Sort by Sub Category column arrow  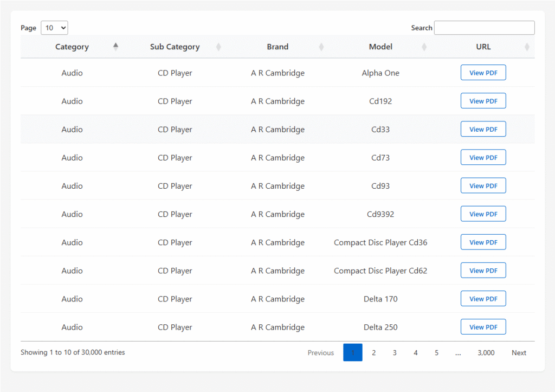[218, 47]
